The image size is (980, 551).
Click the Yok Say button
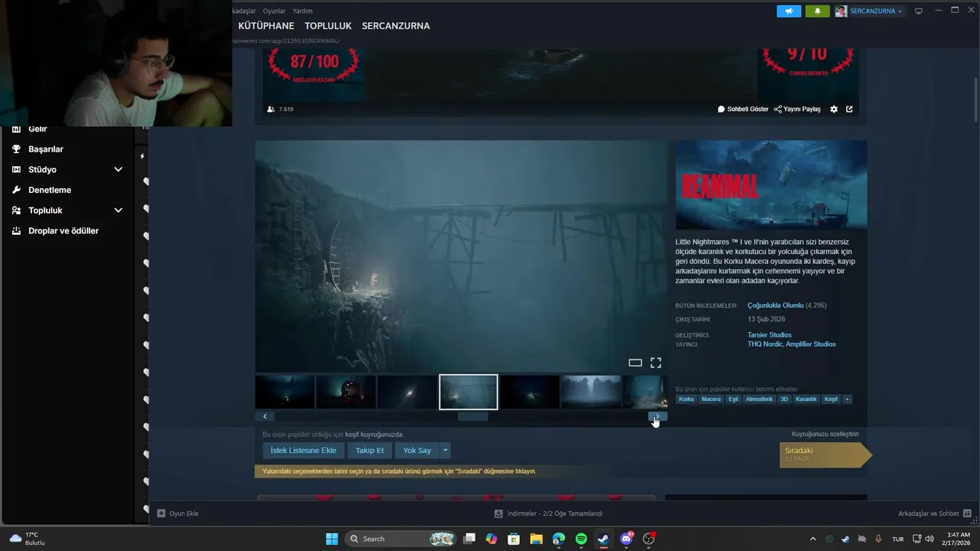tap(417, 450)
